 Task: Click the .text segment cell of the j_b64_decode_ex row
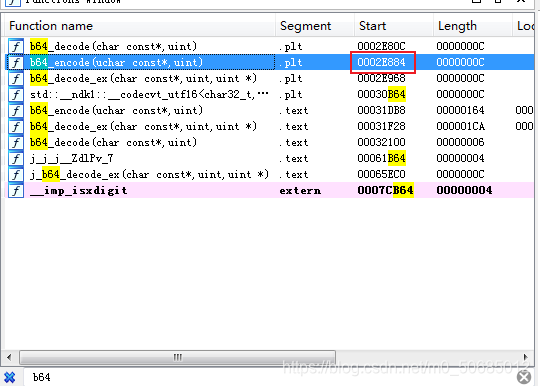tap(293, 175)
